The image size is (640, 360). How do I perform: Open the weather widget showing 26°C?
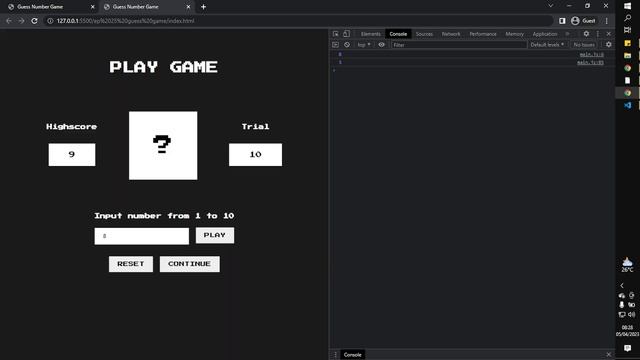pos(627,264)
